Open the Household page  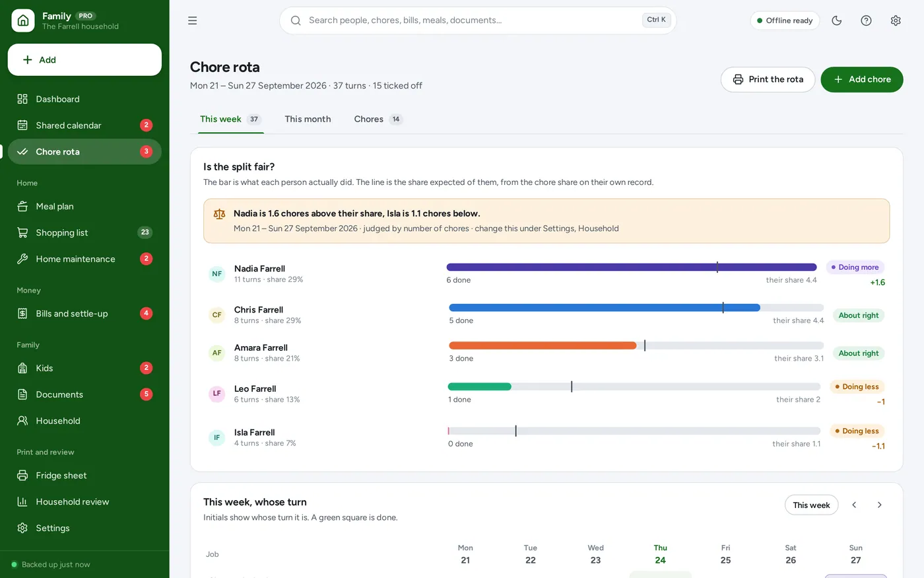point(84,421)
